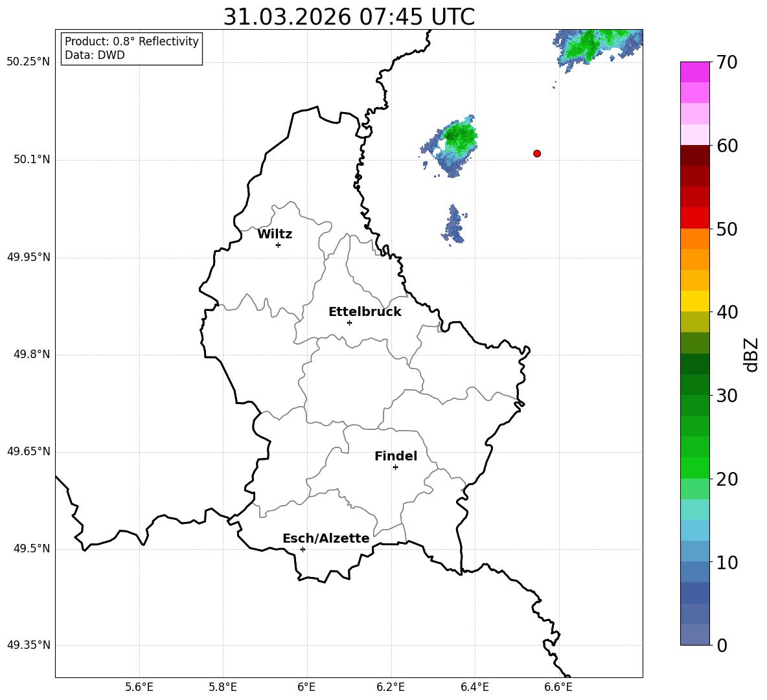Click the 6°E longitude label
The height and width of the screenshot is (700, 767).
(x=306, y=687)
